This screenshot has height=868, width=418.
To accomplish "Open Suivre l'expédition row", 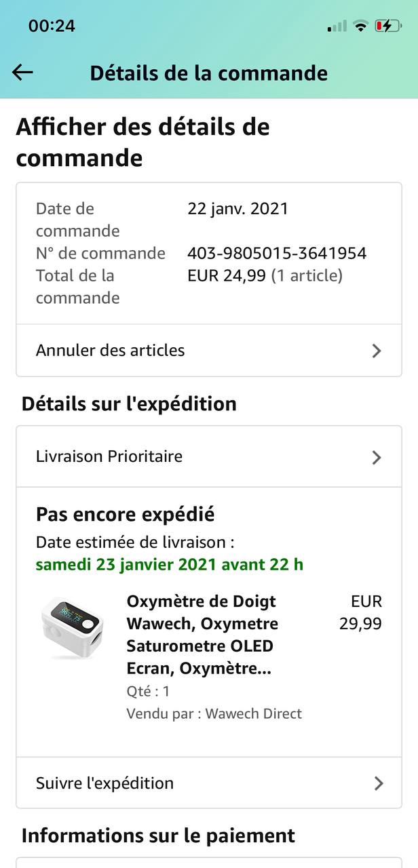I will click(x=209, y=783).
